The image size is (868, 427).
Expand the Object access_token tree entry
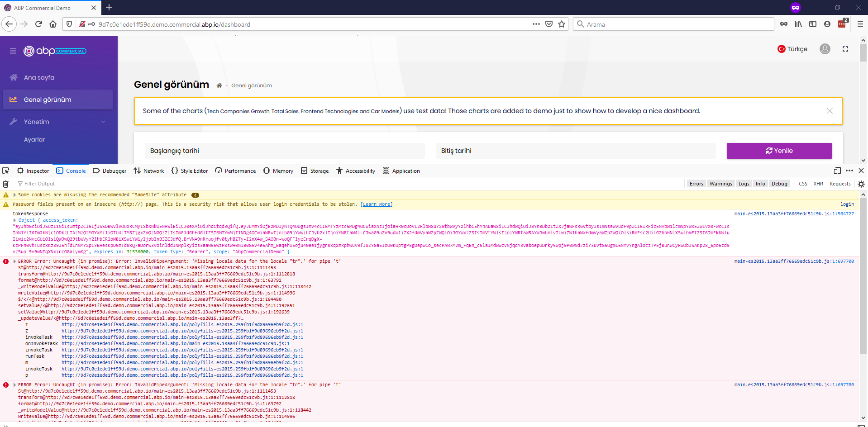15,220
